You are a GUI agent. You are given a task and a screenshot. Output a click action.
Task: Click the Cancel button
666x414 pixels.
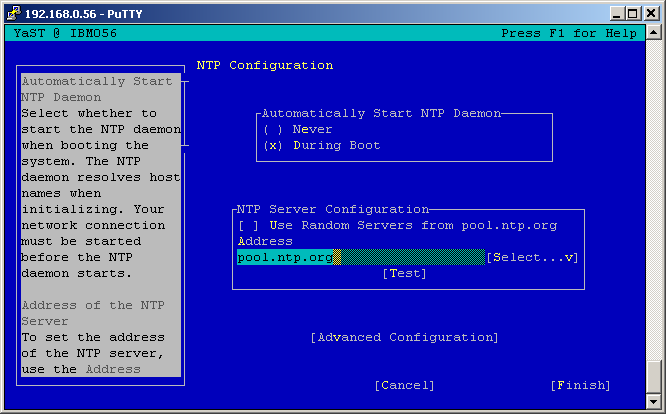404,385
